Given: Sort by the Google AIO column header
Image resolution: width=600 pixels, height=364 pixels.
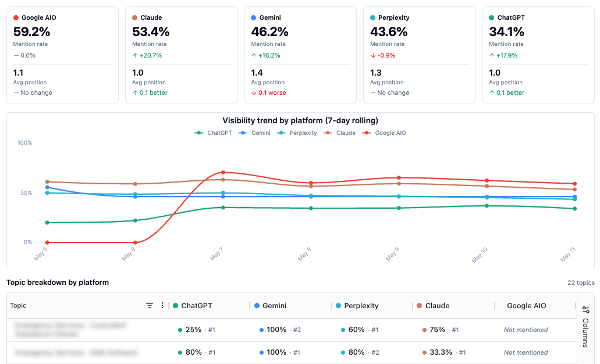Looking at the screenshot, I should coord(527,305).
